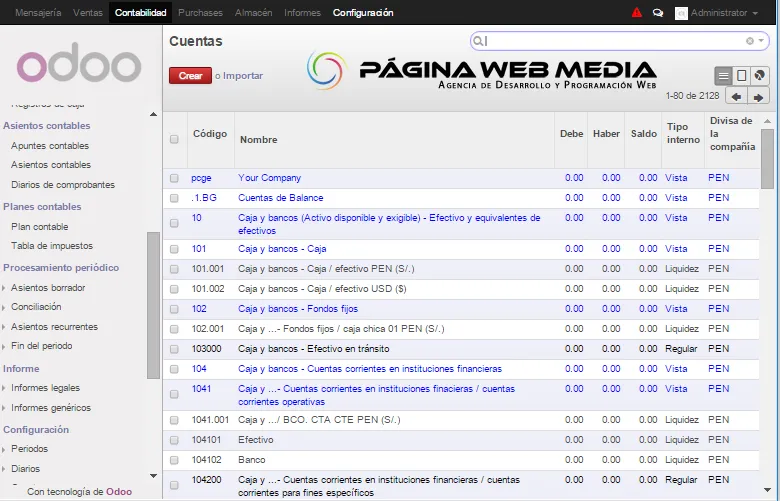The image size is (780, 501).
Task: Open Ventas top menu
Action: click(88, 13)
